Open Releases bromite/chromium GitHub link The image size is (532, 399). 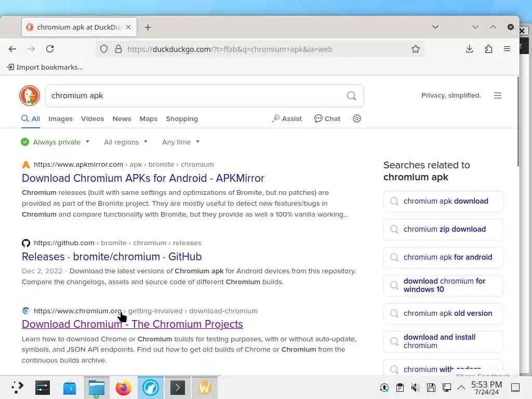(x=112, y=257)
